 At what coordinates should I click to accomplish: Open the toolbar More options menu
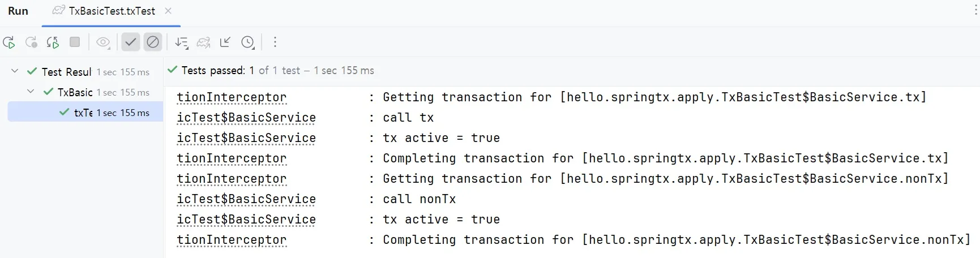275,42
